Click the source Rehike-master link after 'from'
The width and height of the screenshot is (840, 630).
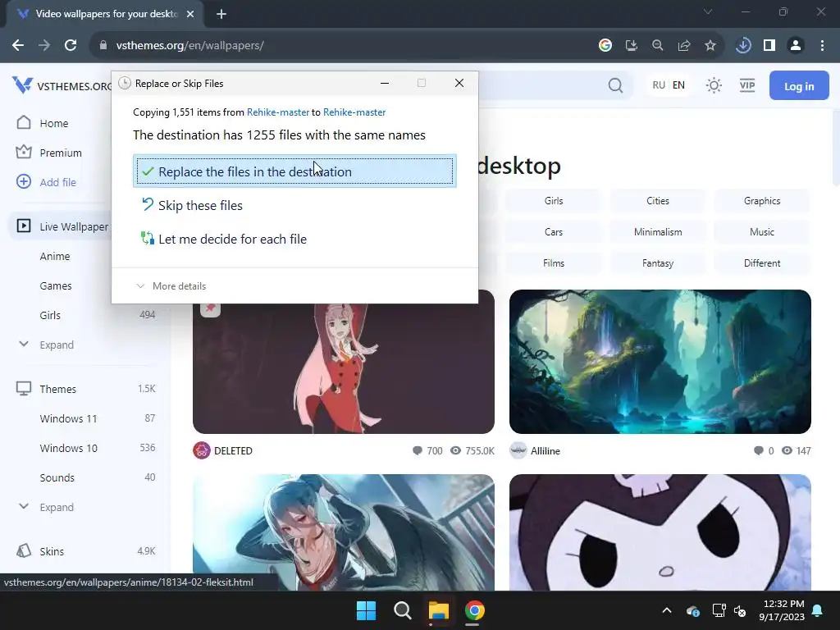click(278, 112)
